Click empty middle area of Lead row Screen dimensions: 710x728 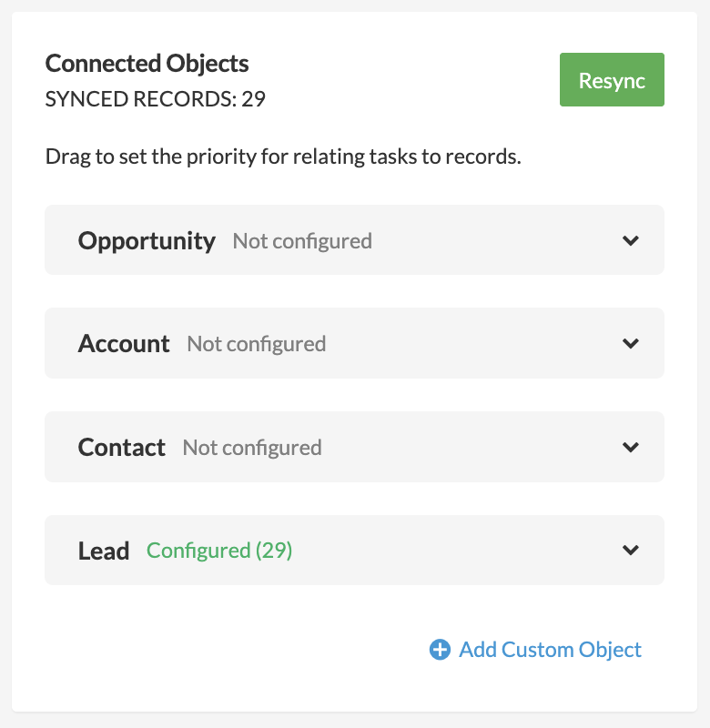[x=455, y=551]
